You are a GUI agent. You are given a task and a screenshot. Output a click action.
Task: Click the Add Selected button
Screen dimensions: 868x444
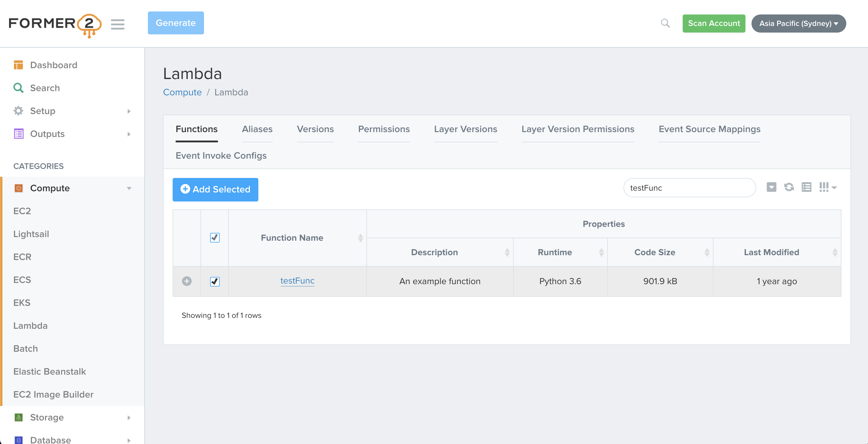point(215,189)
